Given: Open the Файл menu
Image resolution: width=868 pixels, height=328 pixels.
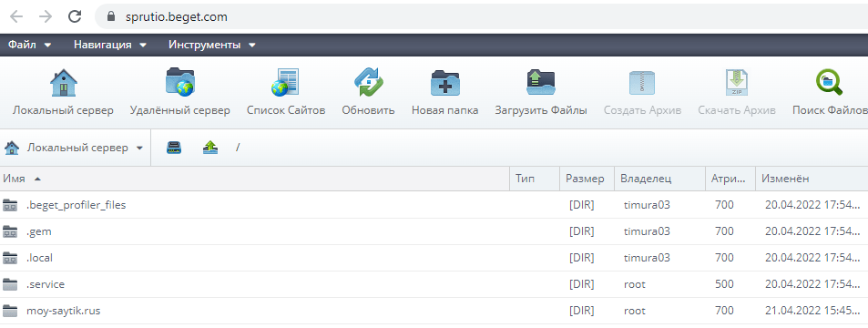Looking at the screenshot, I should point(29,45).
